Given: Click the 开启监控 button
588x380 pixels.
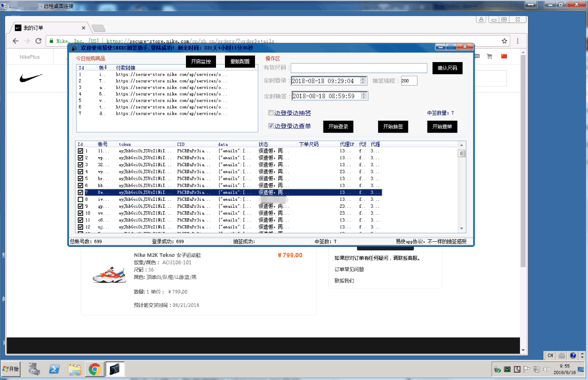Looking at the screenshot, I should point(201,61).
